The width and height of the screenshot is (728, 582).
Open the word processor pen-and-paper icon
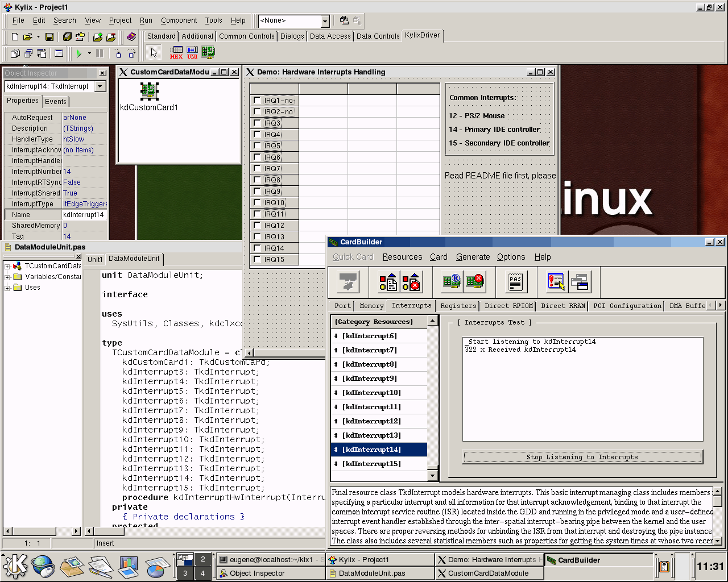click(100, 566)
